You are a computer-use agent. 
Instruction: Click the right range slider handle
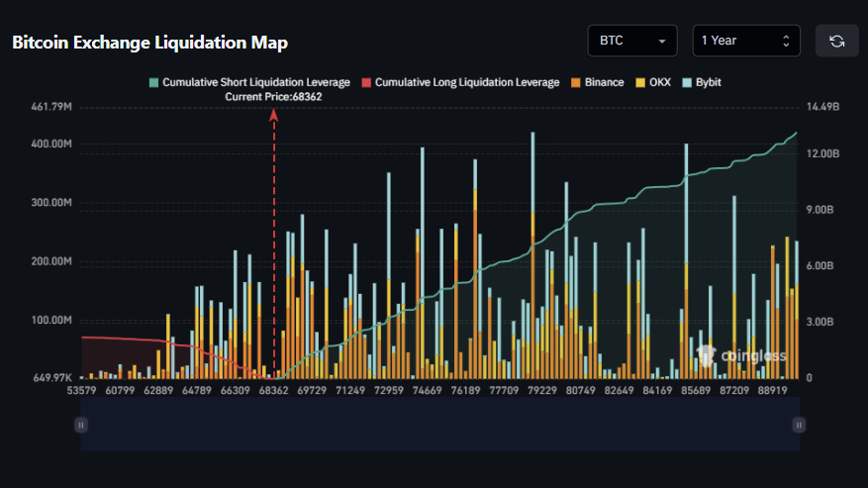[x=798, y=424]
